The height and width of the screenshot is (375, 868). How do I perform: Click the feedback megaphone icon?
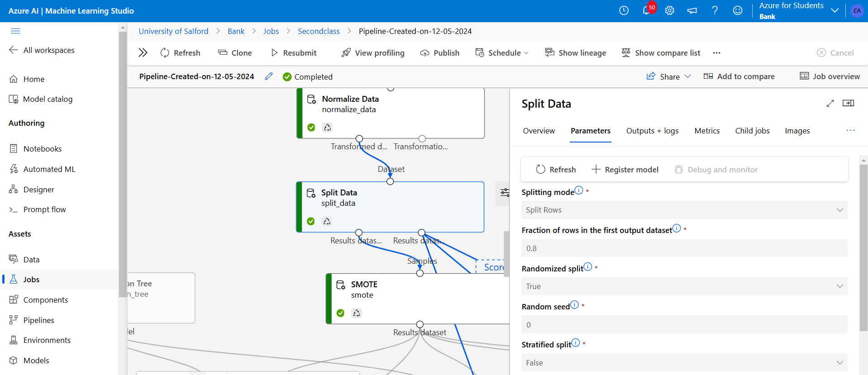click(692, 10)
